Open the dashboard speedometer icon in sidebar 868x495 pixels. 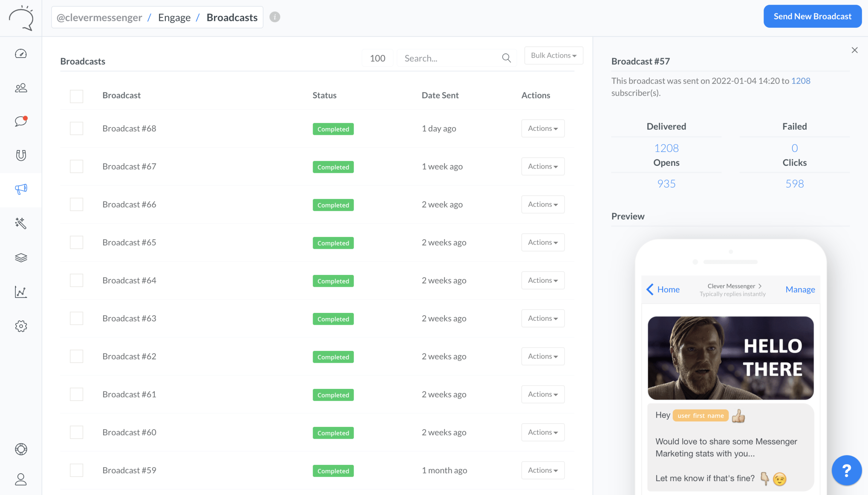(x=21, y=54)
